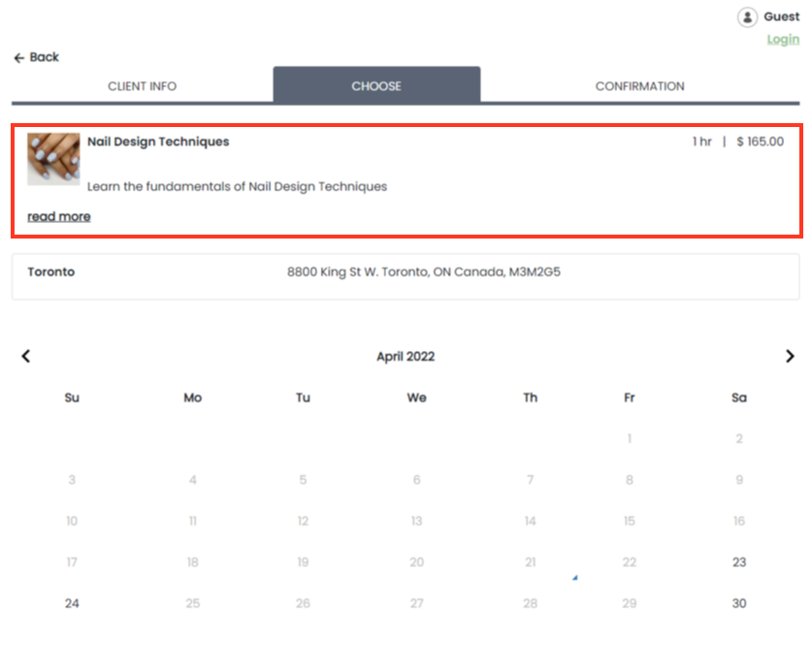Click the disabled date 19
Screen dimensions: 812x670
tap(303, 561)
